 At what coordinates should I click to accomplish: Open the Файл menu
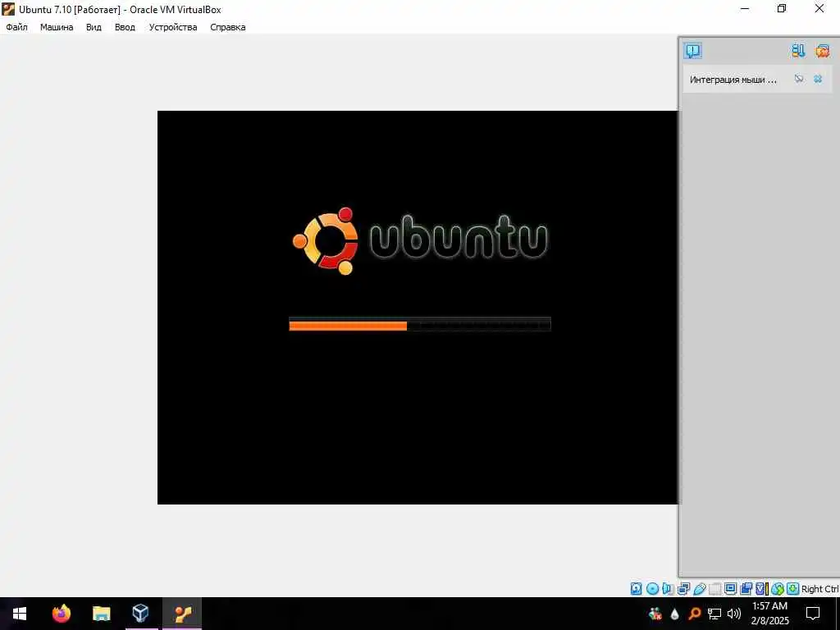16,27
